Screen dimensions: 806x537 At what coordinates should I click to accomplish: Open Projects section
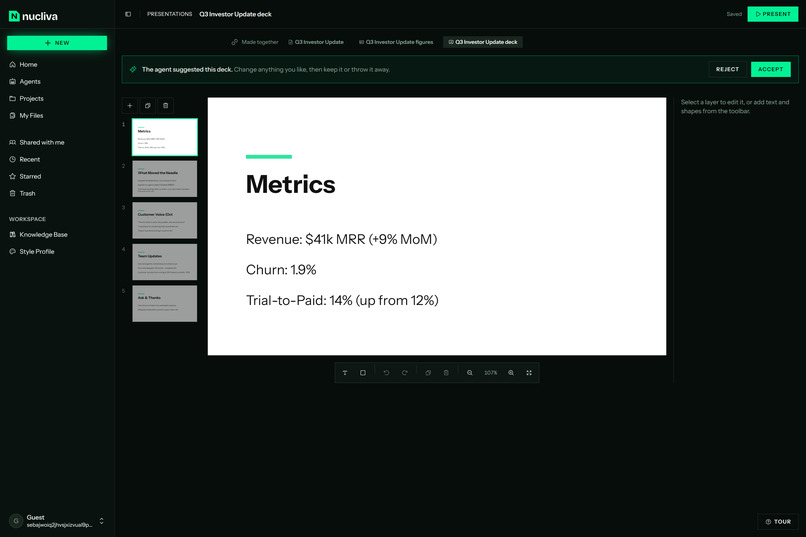(x=57, y=99)
